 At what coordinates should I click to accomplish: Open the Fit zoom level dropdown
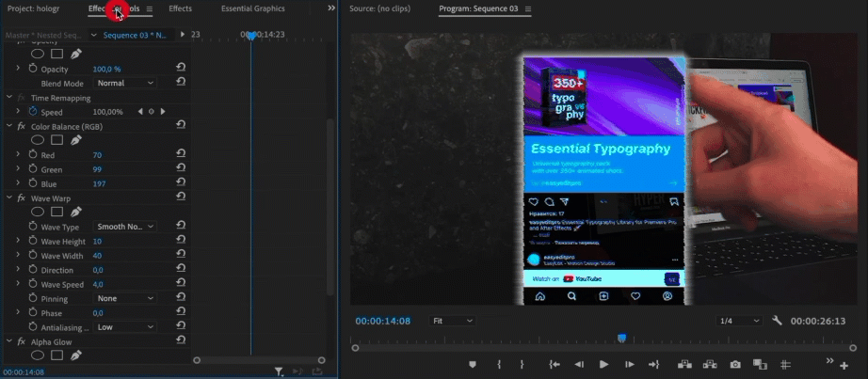click(x=452, y=321)
